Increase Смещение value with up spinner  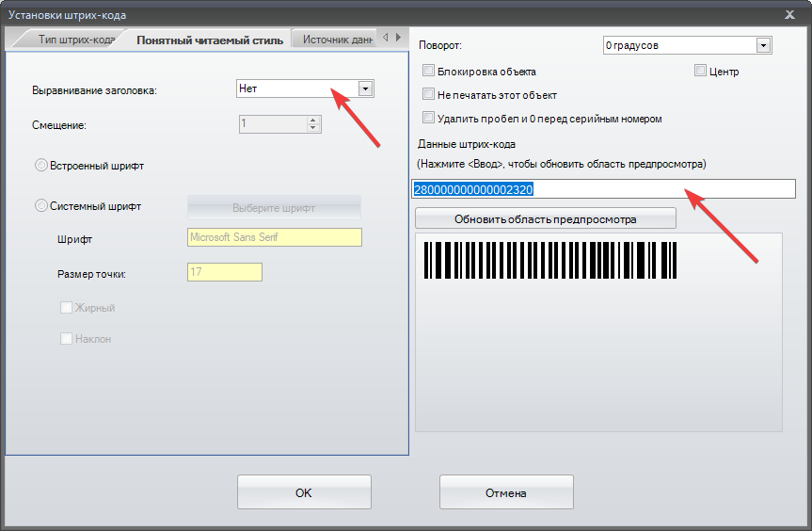pyautogui.click(x=313, y=119)
